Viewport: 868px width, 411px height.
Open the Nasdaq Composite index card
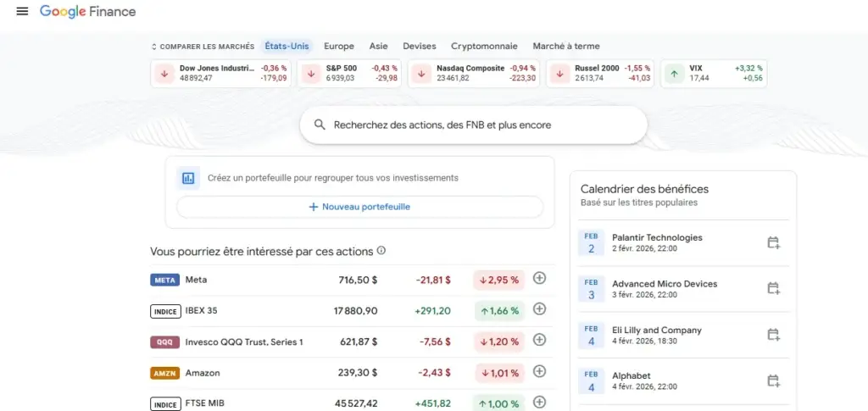pyautogui.click(x=474, y=74)
